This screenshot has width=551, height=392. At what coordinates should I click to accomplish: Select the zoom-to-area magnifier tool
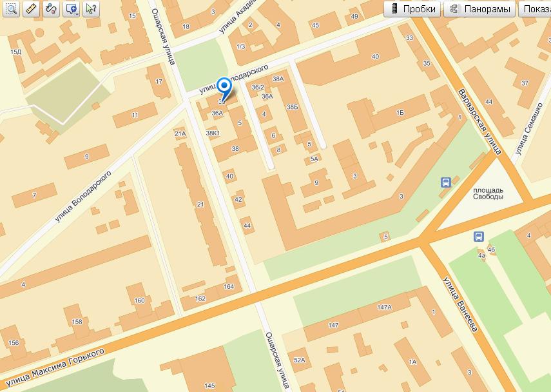11,9
